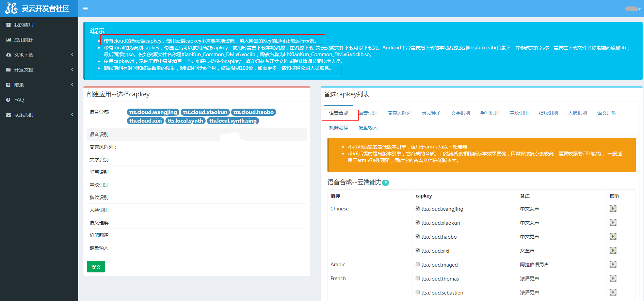Uncheck the tts.cloud.haobo checkbox
644x301 pixels.
tap(418, 237)
